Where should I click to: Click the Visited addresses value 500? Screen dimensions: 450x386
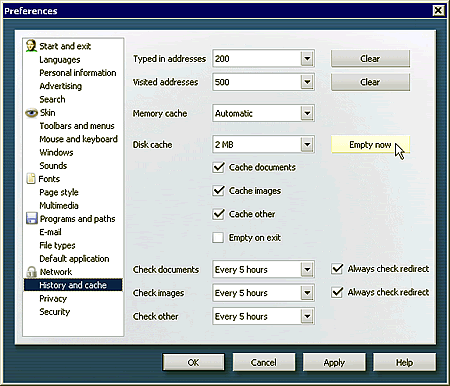[x=222, y=82]
